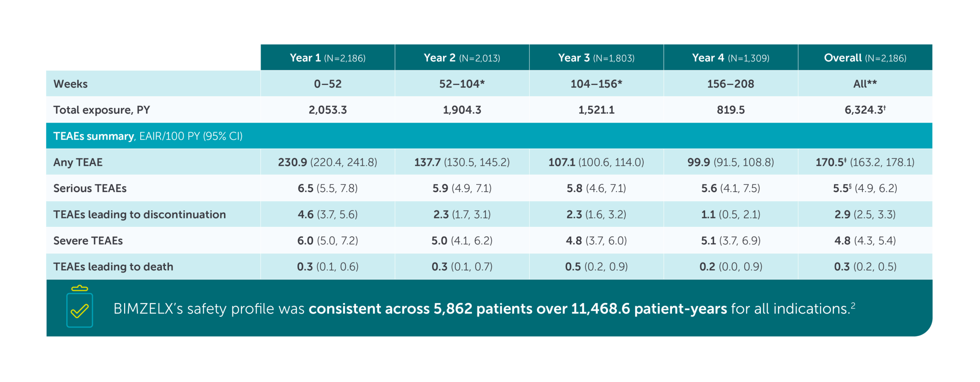Click the Total exposure, PY row label
Screen dimensions: 980x382
click(x=102, y=110)
